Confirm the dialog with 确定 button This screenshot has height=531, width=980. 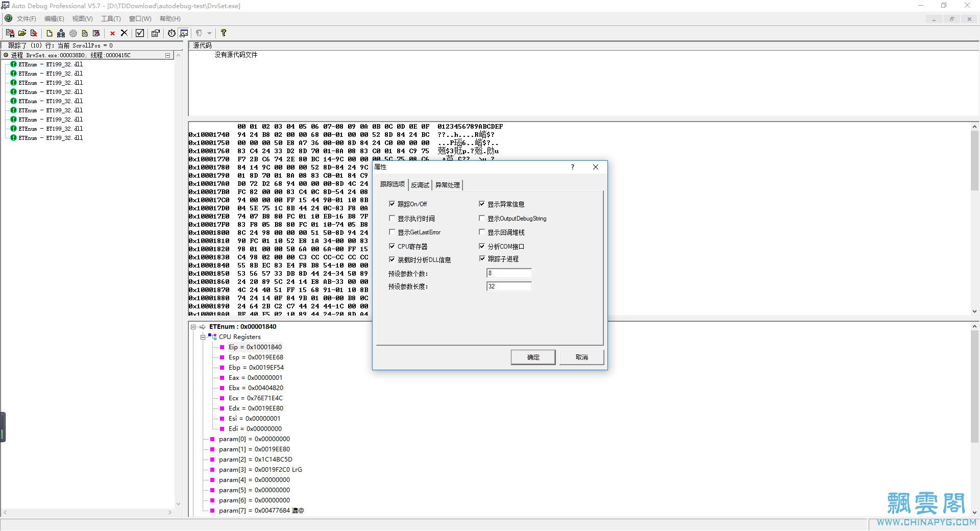coord(533,357)
